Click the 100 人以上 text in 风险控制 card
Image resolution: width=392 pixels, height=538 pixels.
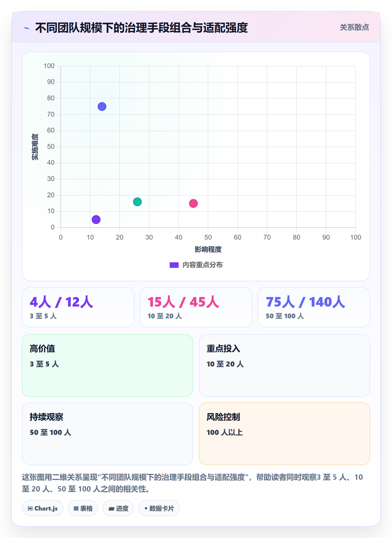coord(225,432)
